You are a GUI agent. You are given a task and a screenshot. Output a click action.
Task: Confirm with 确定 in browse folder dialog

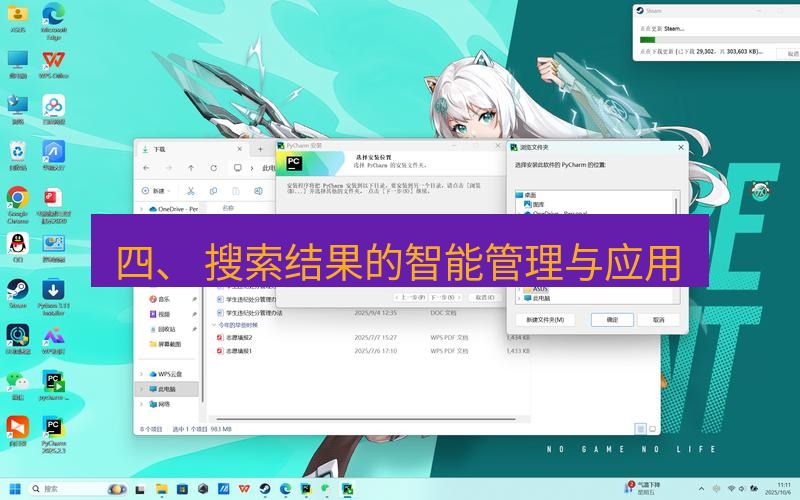click(612, 320)
